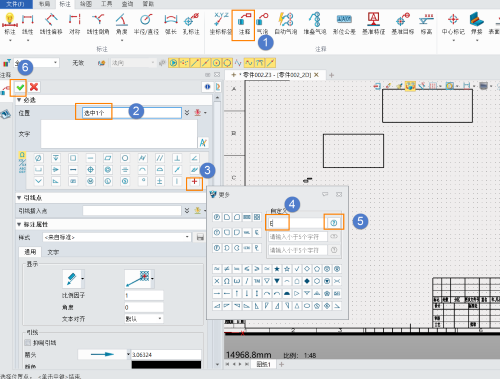Image resolution: width=500 pixels, height=379 pixels.
Task: Cancel the command with the red X
Action: tap(34, 87)
